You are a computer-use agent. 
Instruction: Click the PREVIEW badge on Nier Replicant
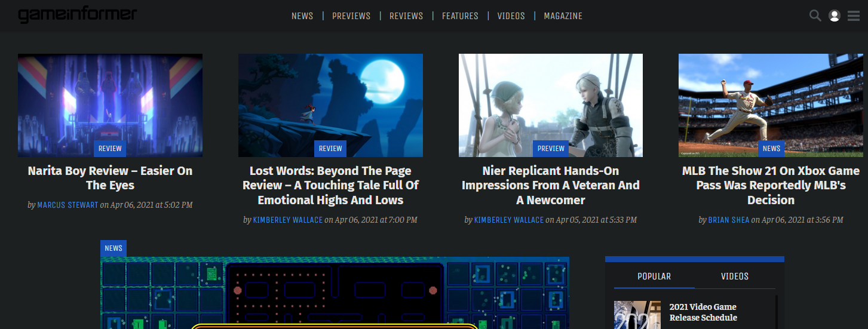click(551, 149)
